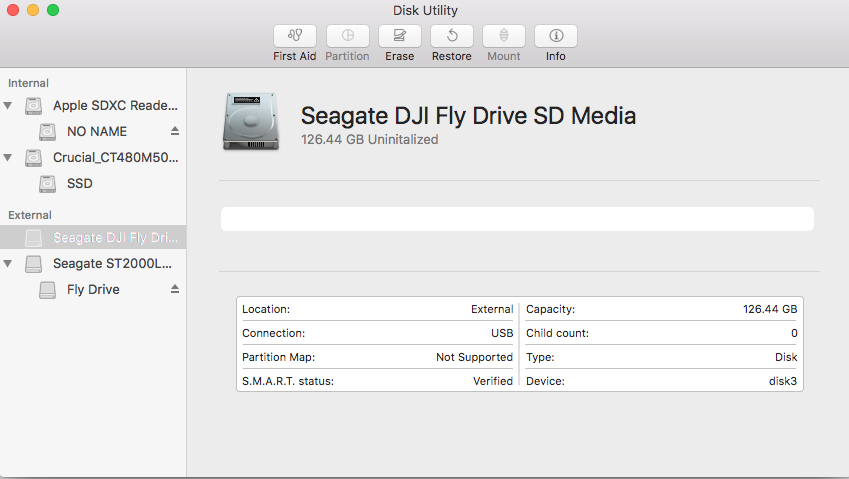Click the Child count value 0
The image size is (849, 479).
click(x=794, y=333)
